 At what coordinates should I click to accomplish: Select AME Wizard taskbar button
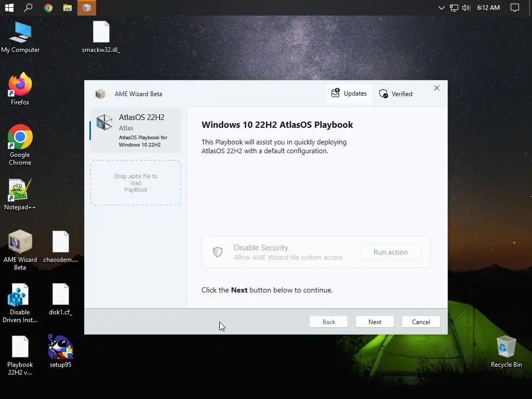[87, 7]
